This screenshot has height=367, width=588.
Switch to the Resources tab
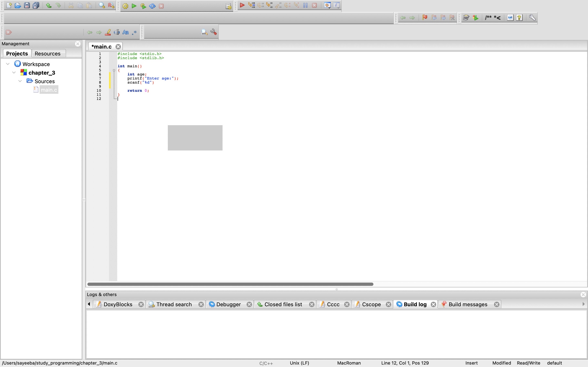point(47,53)
